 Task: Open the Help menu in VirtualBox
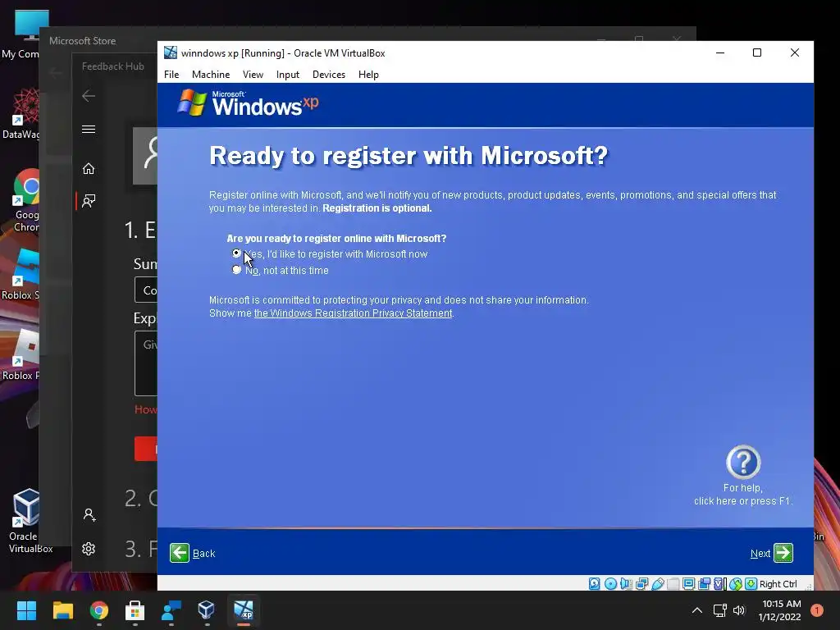point(368,75)
